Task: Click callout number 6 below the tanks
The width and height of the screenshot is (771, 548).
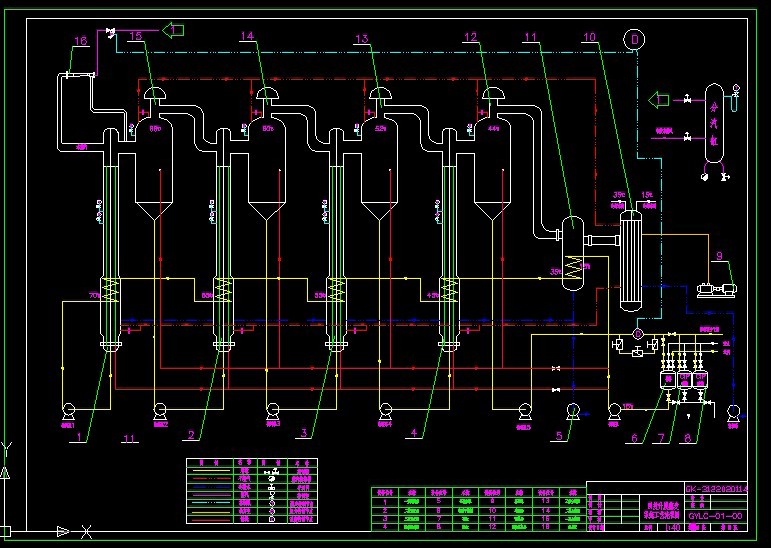Action: (634, 437)
